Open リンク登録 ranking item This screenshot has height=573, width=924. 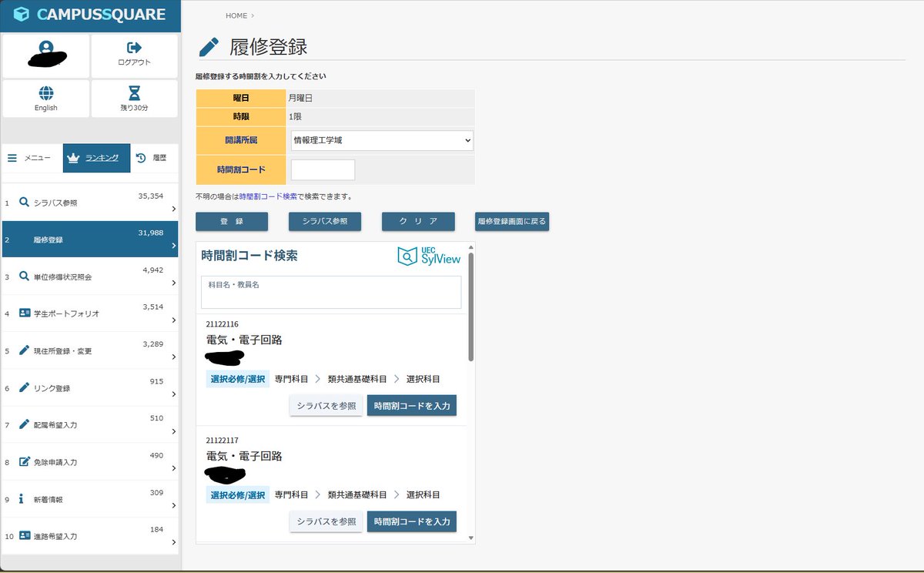point(90,387)
